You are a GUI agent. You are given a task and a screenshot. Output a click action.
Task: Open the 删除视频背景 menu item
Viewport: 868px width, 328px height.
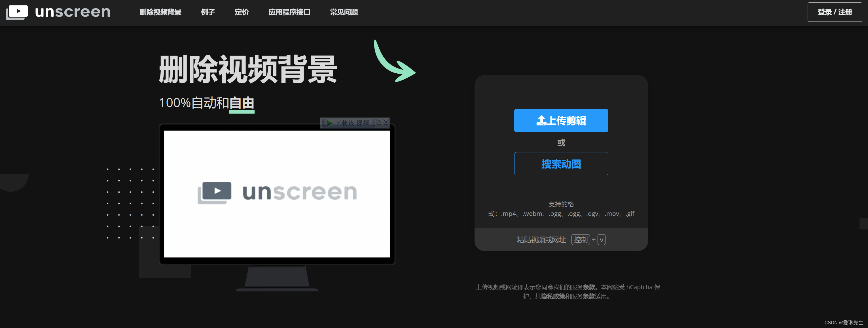pos(160,12)
